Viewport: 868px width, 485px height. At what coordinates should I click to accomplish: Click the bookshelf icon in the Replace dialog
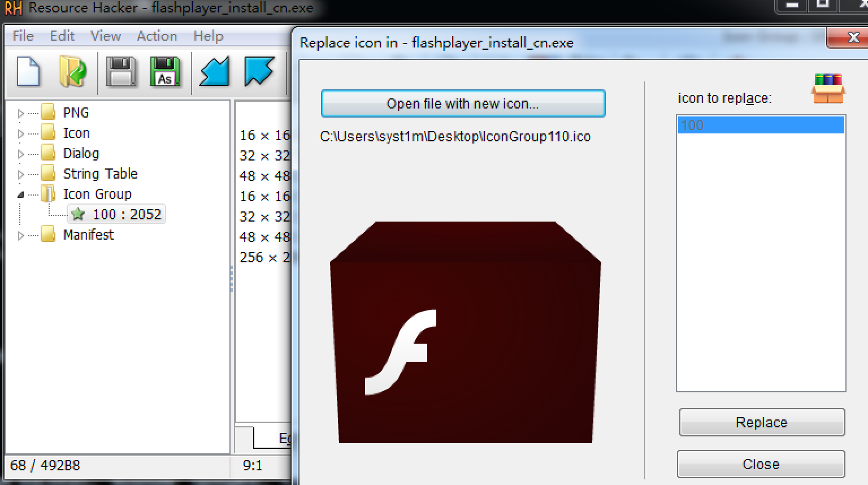tap(828, 88)
